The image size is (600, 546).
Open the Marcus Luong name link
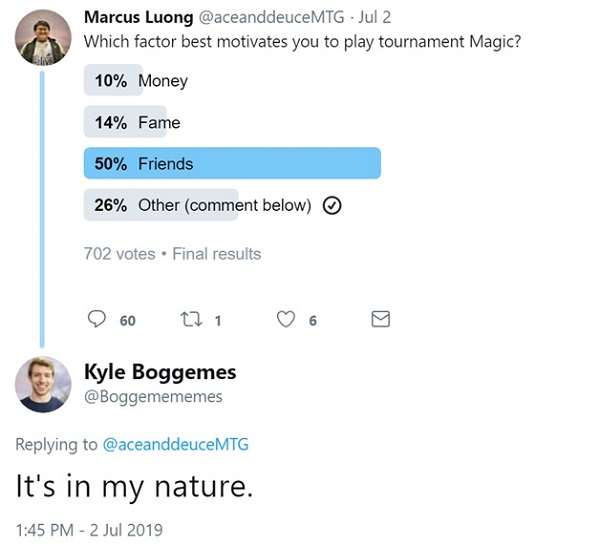click(x=132, y=18)
